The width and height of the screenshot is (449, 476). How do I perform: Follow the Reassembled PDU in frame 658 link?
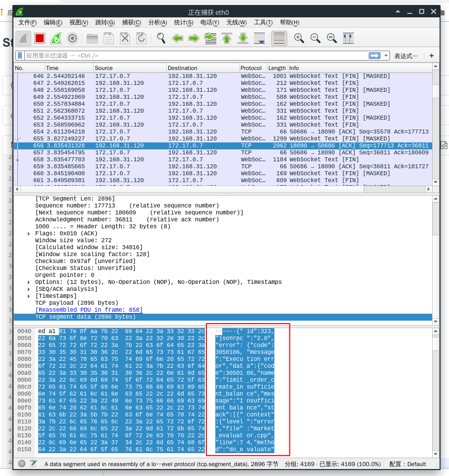click(x=89, y=310)
